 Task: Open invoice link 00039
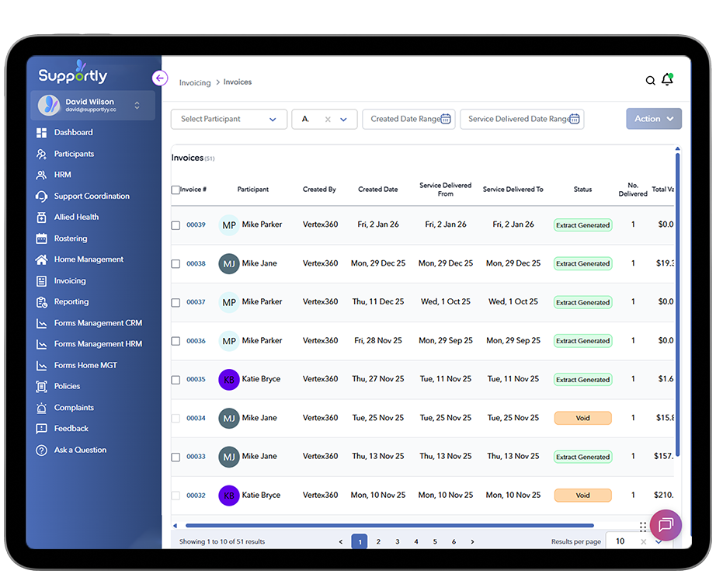tap(196, 224)
